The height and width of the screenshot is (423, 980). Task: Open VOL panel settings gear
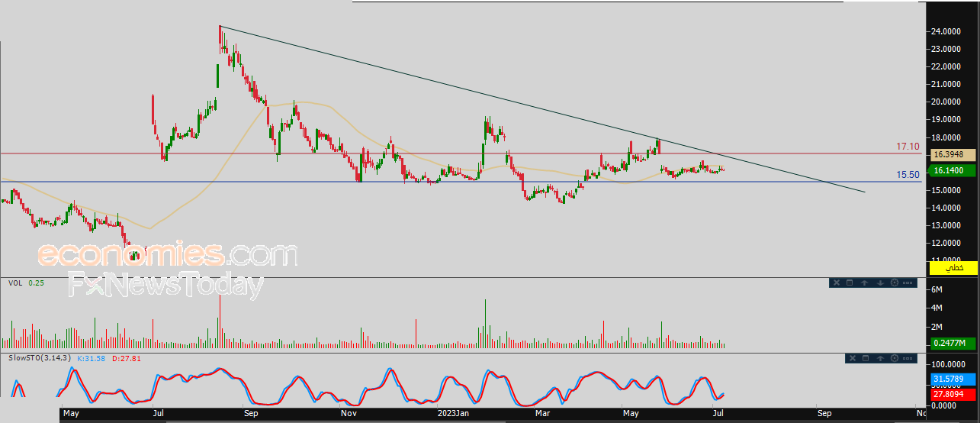pos(894,283)
